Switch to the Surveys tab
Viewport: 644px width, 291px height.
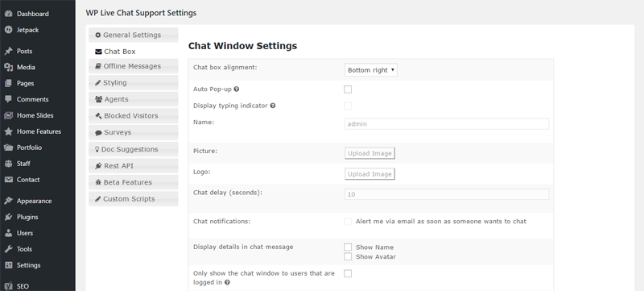click(134, 132)
